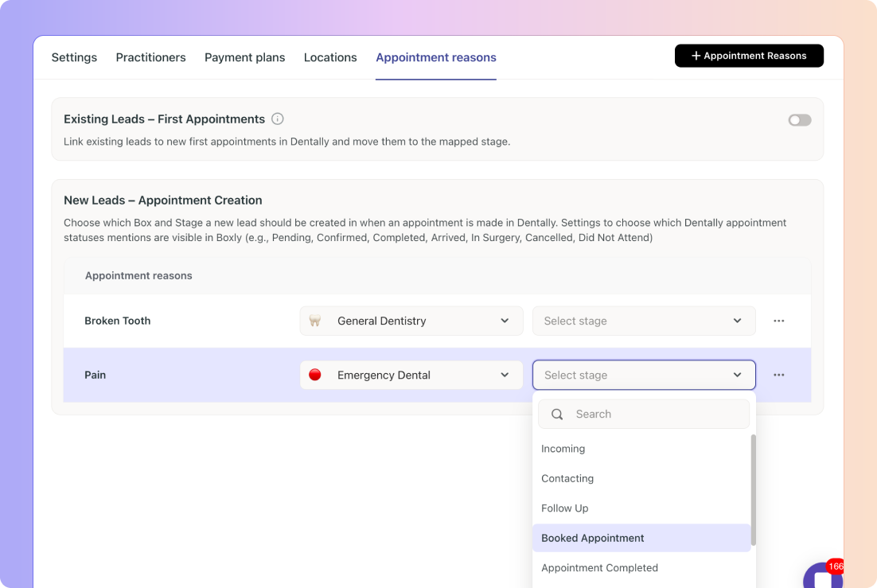Open the Payment plans tab
877x588 pixels.
click(x=244, y=57)
